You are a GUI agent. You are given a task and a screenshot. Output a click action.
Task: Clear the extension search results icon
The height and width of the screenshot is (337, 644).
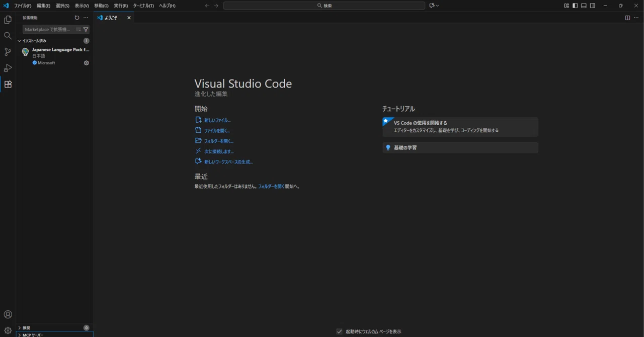(x=78, y=29)
